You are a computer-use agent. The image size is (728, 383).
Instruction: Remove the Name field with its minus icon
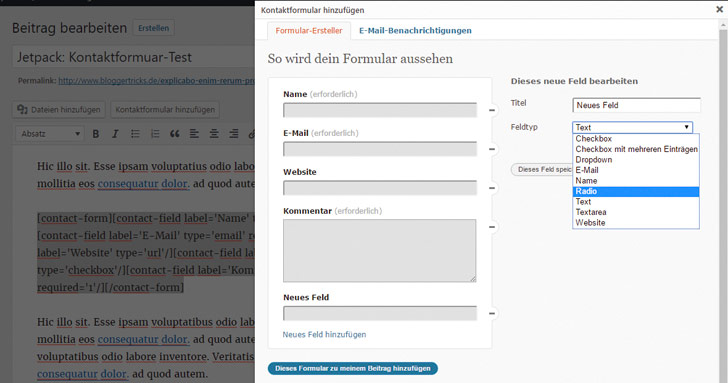(492, 110)
